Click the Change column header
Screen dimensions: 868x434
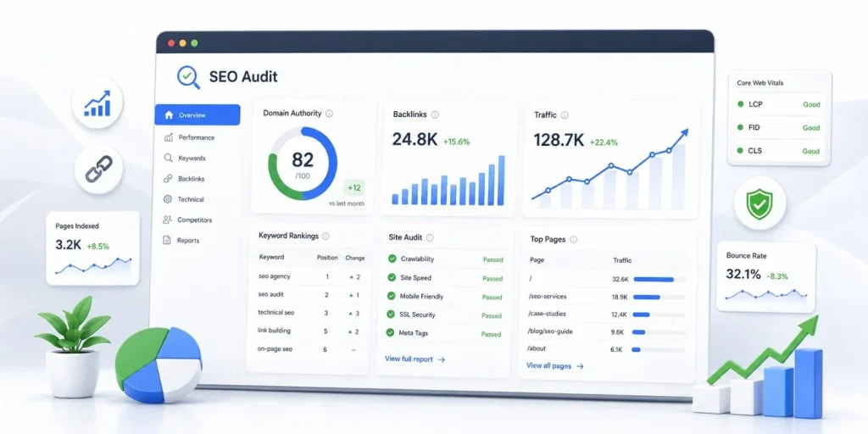(355, 258)
